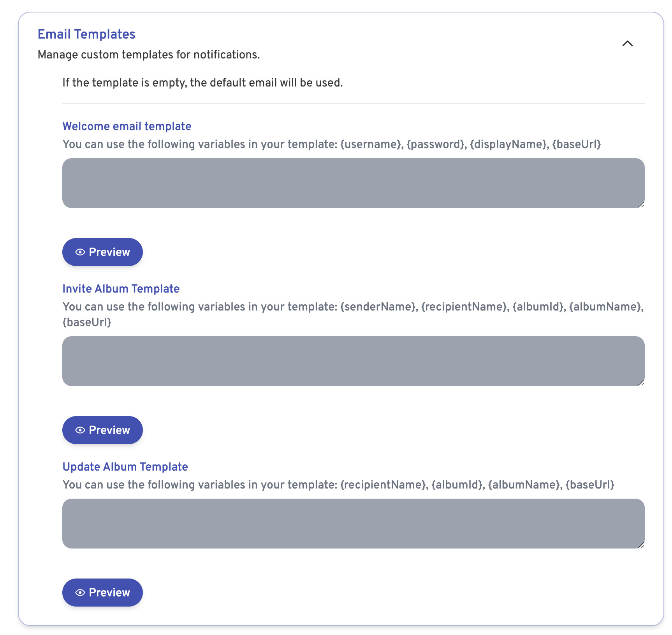Preview the Welcome email template

click(102, 252)
